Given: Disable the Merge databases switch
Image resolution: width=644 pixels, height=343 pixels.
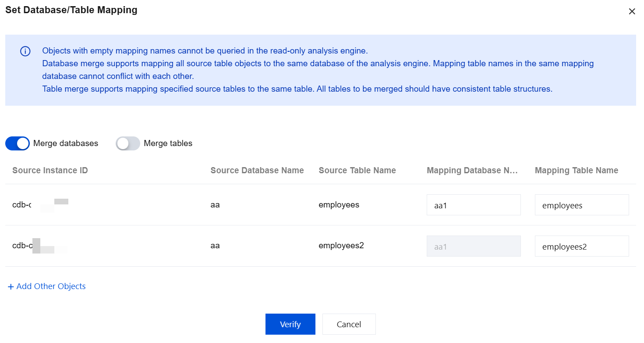Looking at the screenshot, I should [18, 143].
